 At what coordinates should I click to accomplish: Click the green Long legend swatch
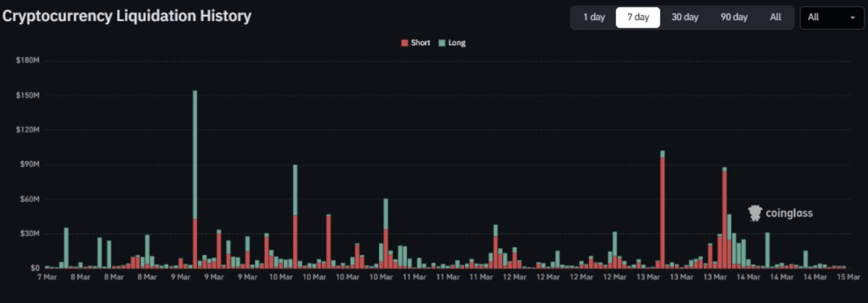tap(442, 43)
